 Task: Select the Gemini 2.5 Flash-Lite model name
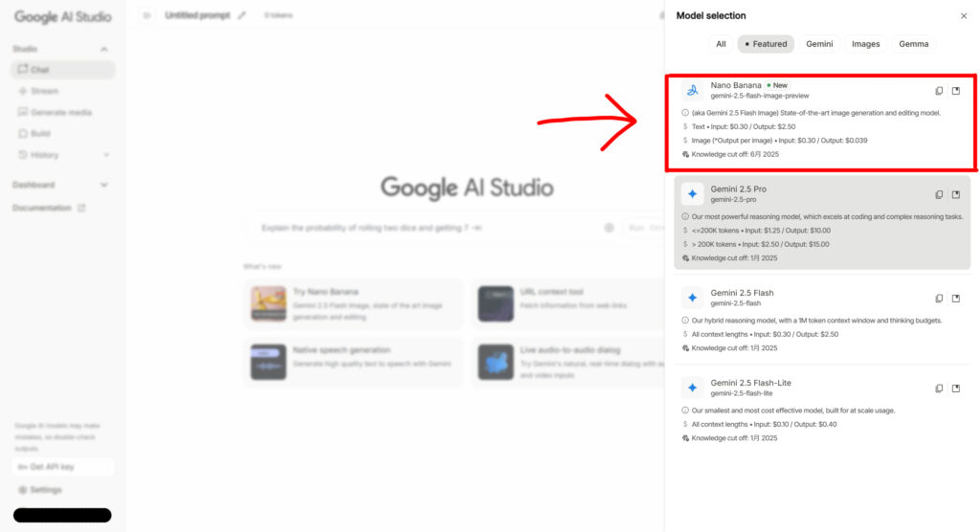[750, 383]
